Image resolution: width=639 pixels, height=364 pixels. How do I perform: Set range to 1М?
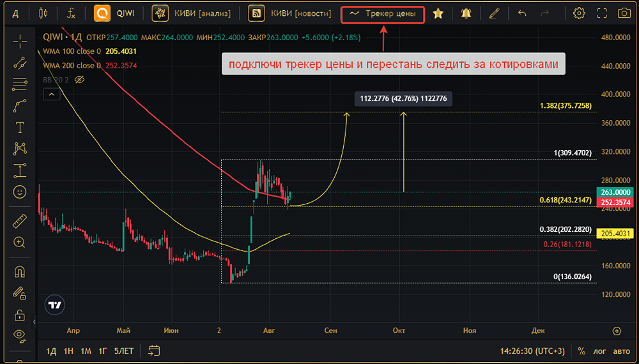point(86,351)
